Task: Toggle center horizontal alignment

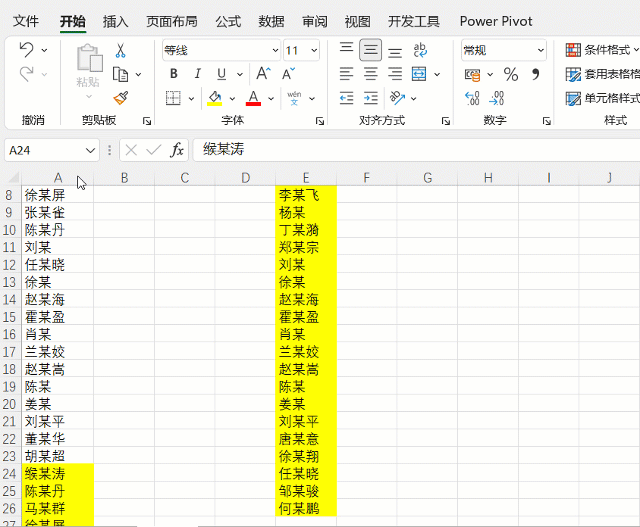Action: (x=371, y=74)
